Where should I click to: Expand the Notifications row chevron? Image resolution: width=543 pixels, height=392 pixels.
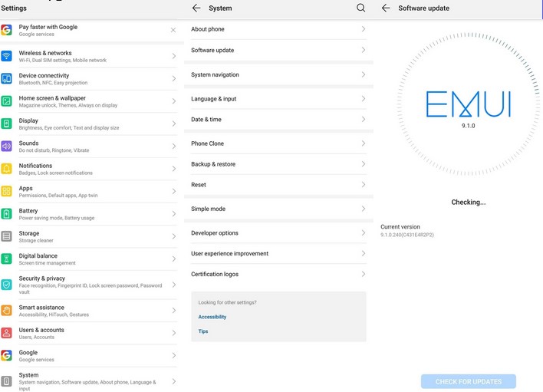point(174,168)
